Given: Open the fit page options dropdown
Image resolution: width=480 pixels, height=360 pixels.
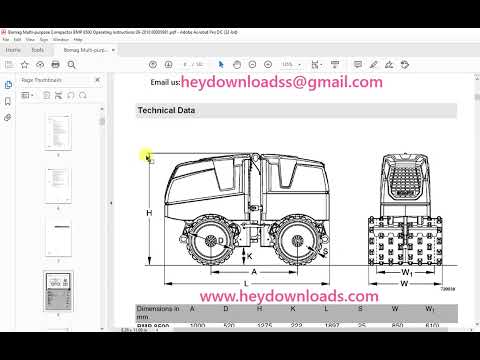Looking at the screenshot, I should tap(316, 65).
